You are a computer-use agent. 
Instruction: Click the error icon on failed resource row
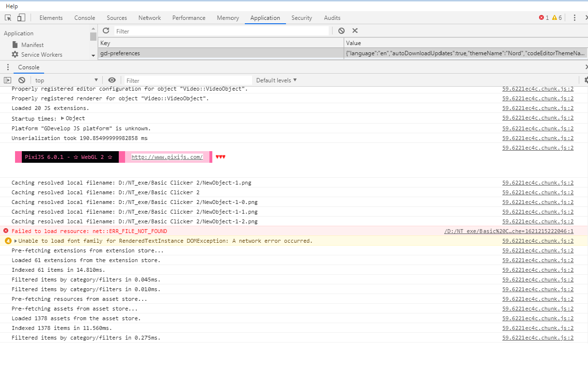6,231
